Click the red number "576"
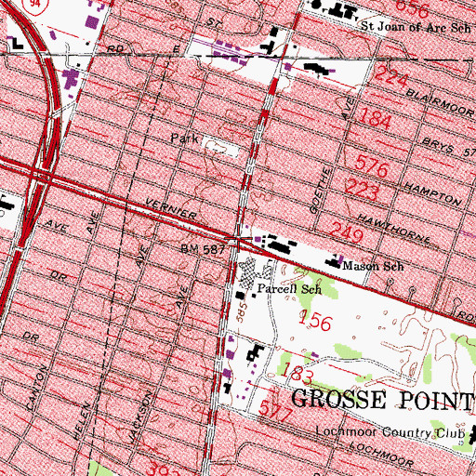 pos(371,165)
